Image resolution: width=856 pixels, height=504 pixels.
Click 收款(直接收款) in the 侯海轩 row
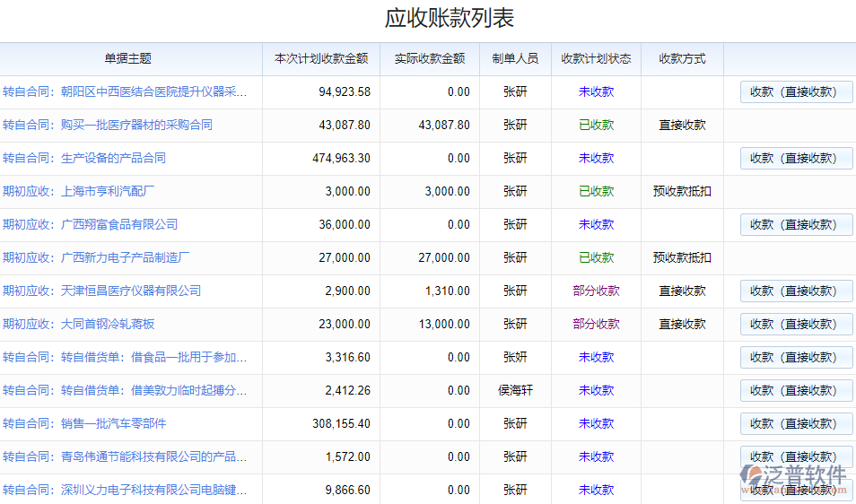coord(797,390)
